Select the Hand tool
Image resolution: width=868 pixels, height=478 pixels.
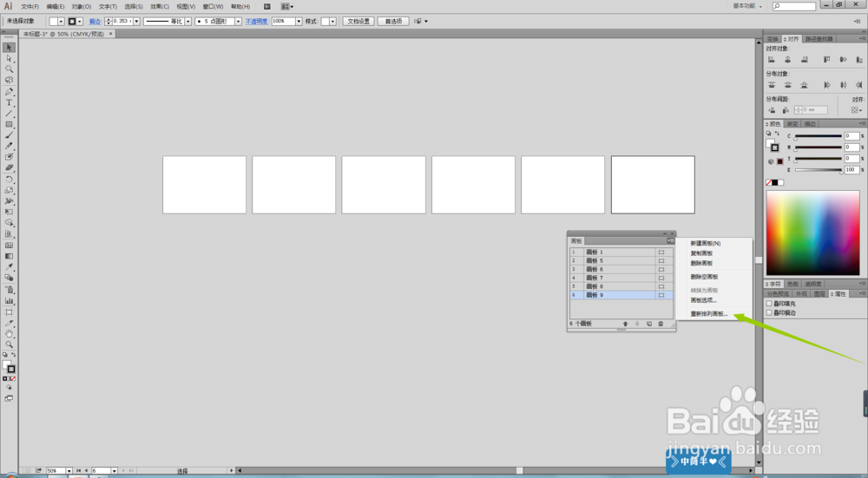9,334
